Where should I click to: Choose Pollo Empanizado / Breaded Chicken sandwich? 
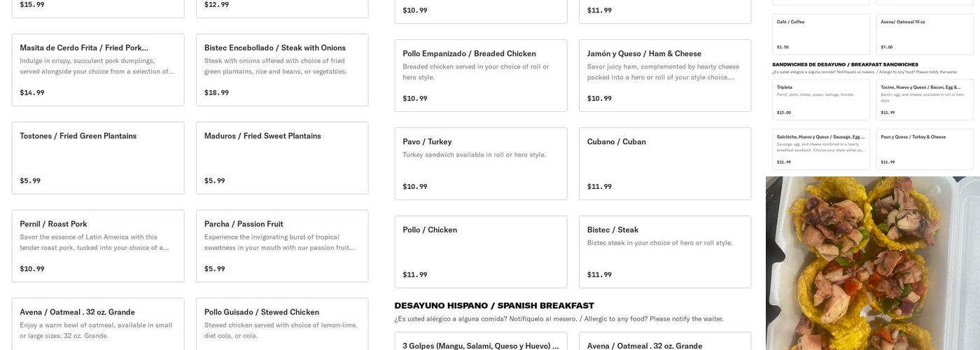(x=481, y=76)
